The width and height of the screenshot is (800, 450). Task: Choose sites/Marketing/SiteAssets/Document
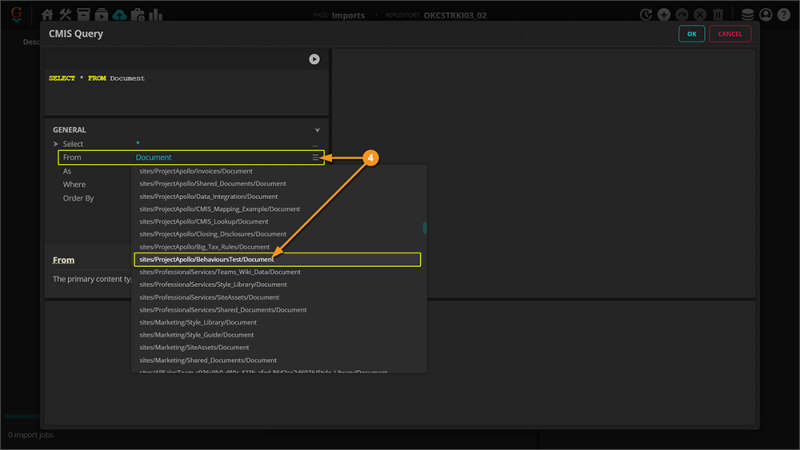194,347
